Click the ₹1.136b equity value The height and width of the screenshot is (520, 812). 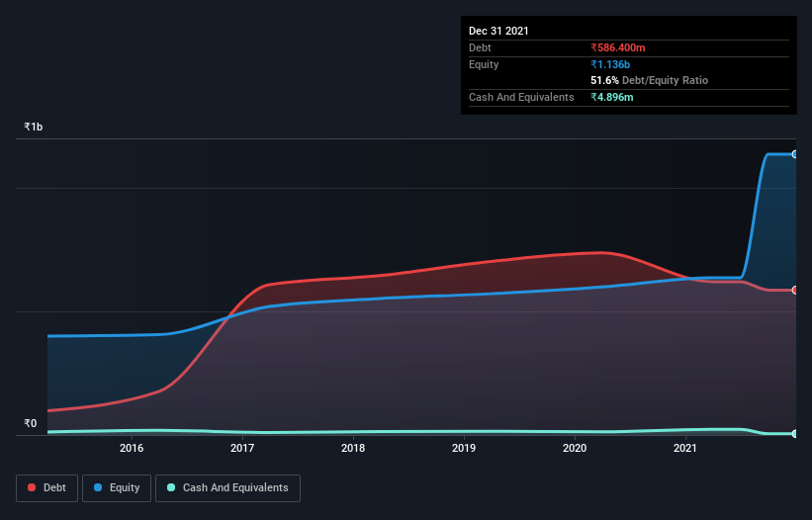[x=610, y=64]
